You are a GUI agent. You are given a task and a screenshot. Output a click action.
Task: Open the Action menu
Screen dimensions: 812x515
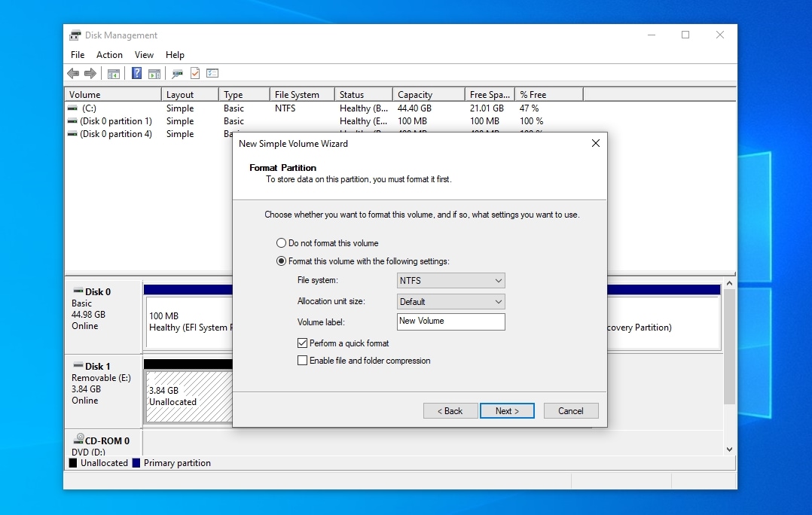tap(109, 55)
